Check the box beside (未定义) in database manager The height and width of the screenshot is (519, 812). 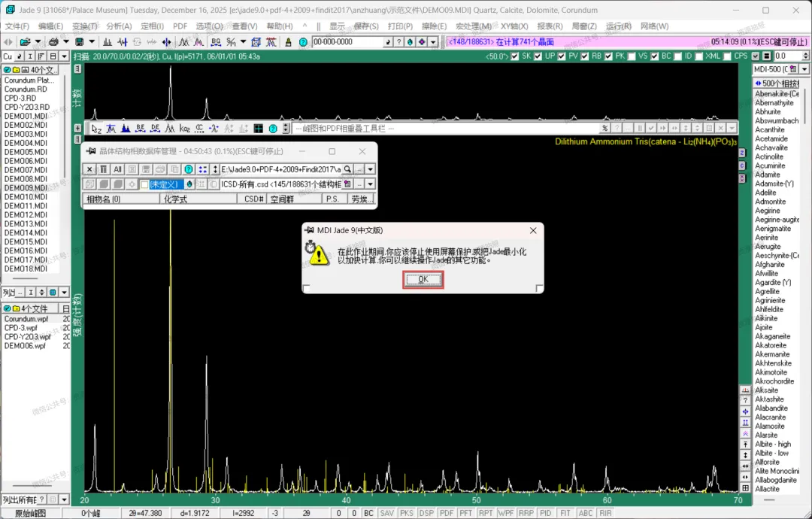pyautogui.click(x=144, y=184)
